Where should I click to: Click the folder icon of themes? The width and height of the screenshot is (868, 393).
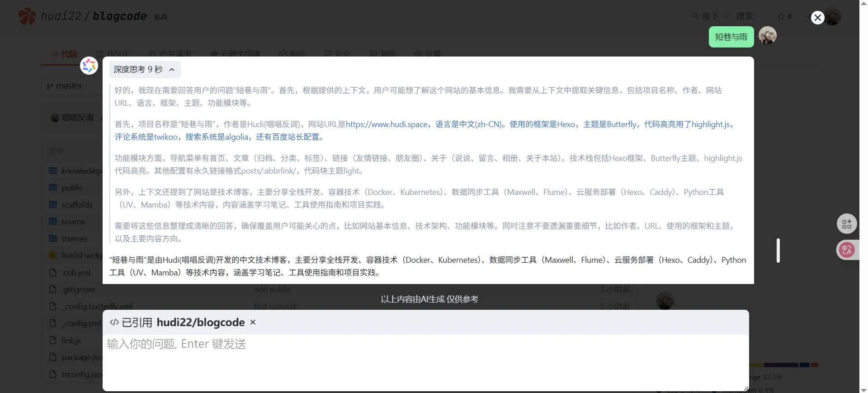(53, 238)
